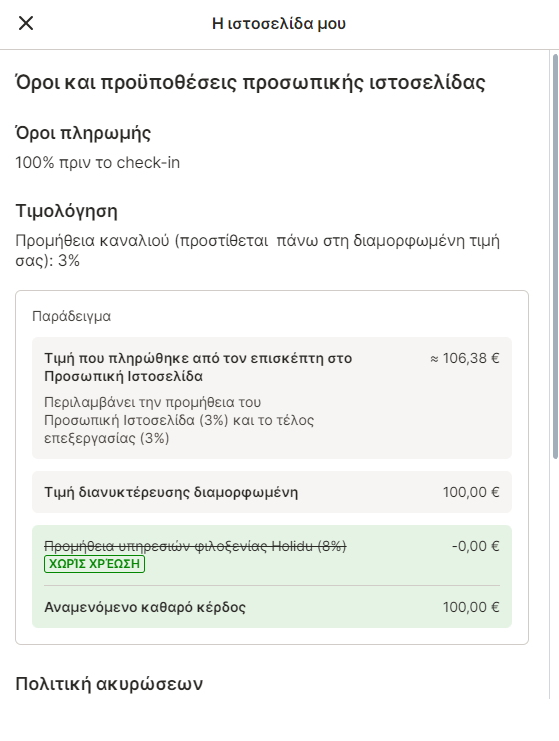The image size is (559, 741).
Task: Select the Προμήθεια καναλιού 3% description
Action: click(258, 250)
